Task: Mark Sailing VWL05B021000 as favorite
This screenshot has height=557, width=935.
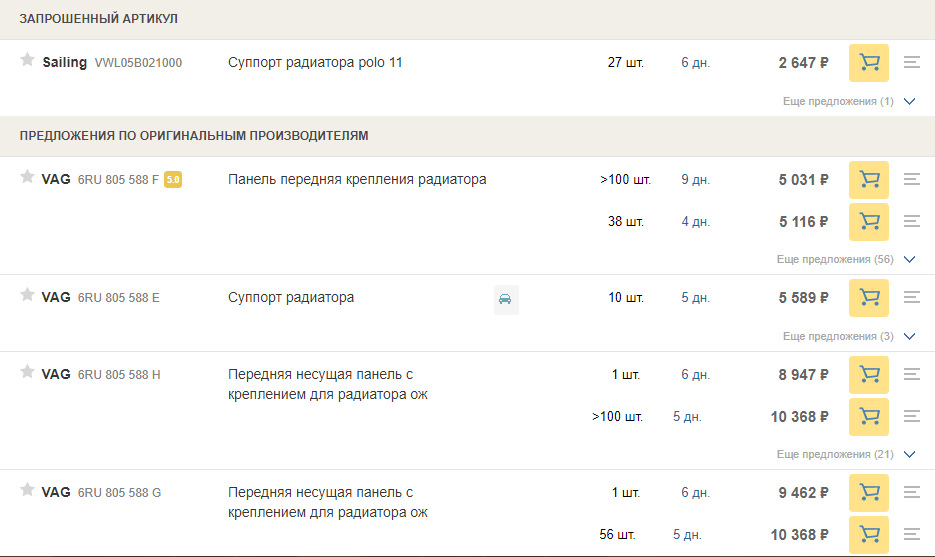Action: [27, 60]
